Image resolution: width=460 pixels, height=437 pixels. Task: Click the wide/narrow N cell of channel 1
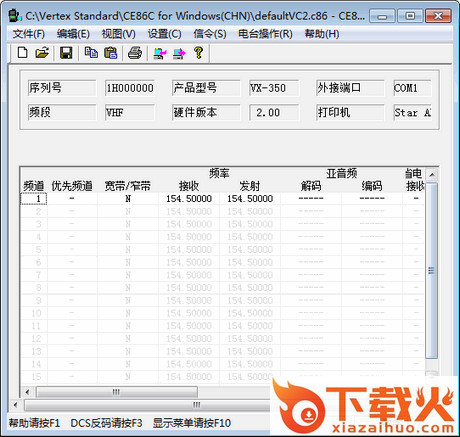pyautogui.click(x=128, y=199)
